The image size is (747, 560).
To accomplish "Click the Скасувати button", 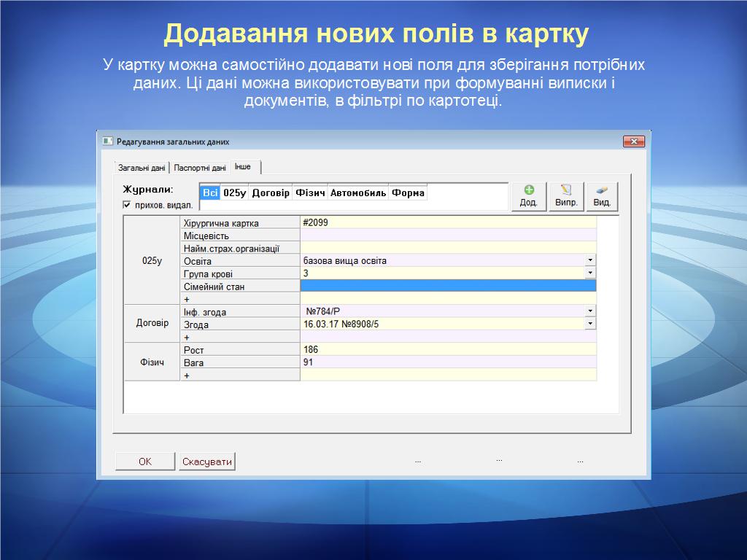I will tap(207, 462).
